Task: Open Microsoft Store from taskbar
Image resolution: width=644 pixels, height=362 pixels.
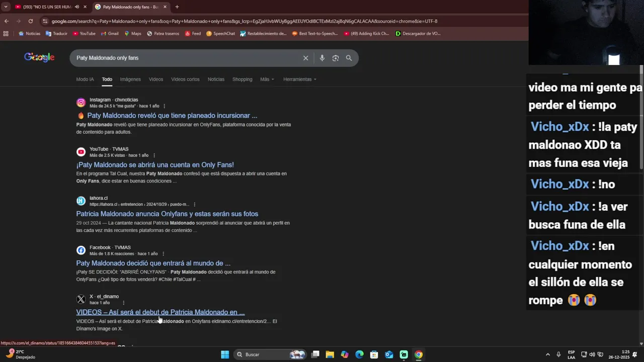Action: coord(374,354)
